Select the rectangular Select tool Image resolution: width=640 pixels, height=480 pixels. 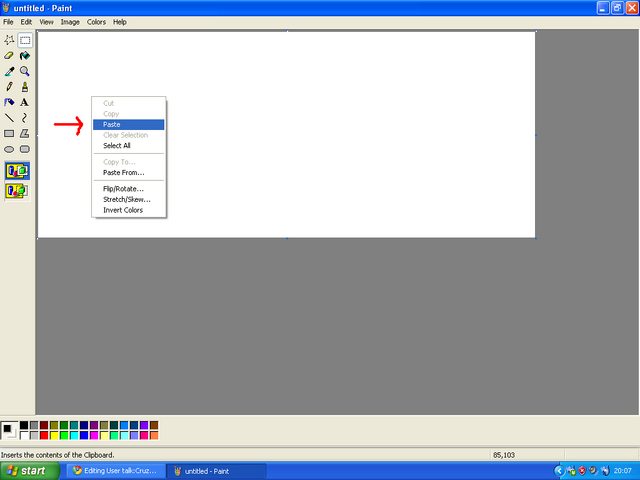click(x=25, y=40)
